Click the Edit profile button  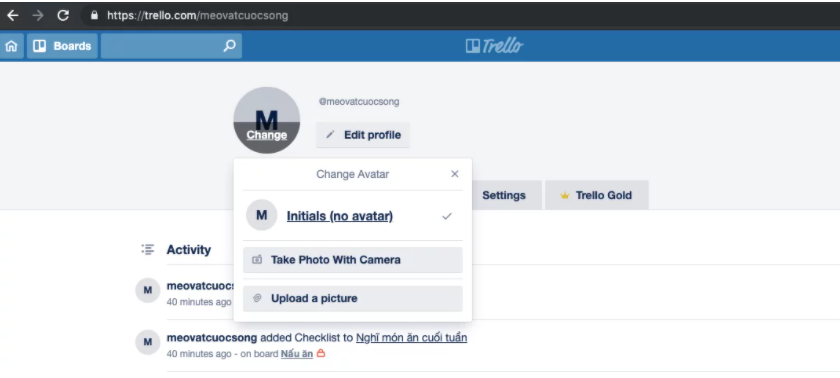pyautogui.click(x=363, y=135)
